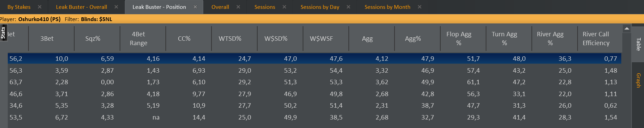
Task: Close the Leak Buster - Position tab
Action: pos(195,7)
